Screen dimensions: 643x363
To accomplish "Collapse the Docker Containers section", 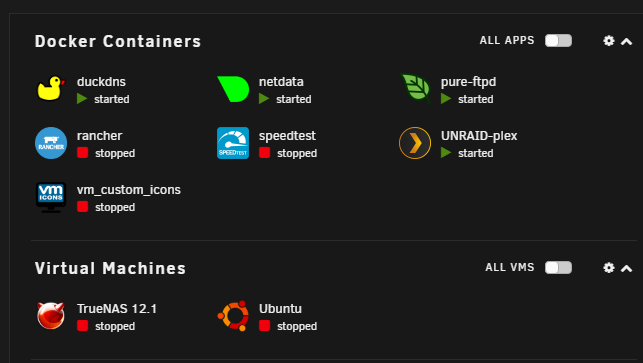I will pyautogui.click(x=626, y=41).
